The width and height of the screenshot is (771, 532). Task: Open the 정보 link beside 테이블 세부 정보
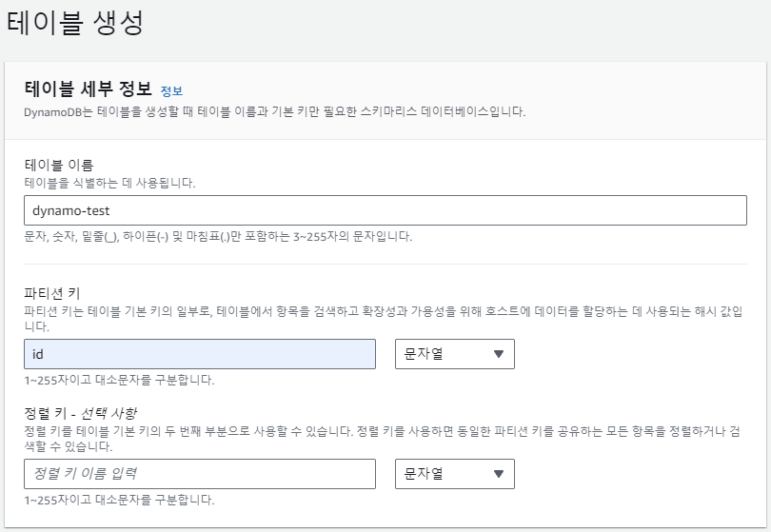(171, 91)
